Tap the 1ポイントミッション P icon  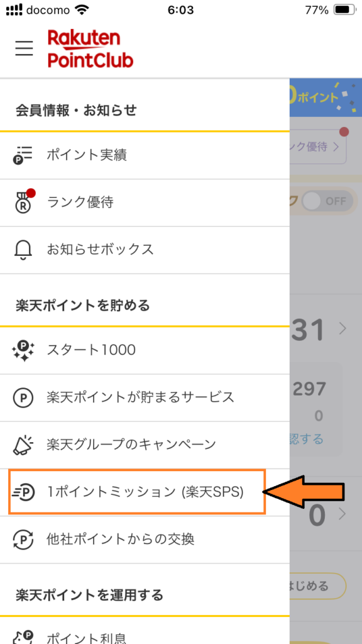coord(23,492)
